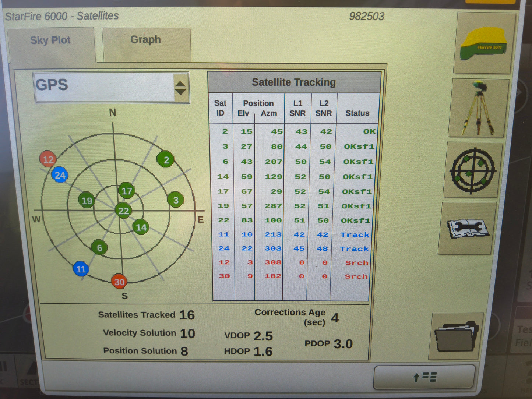Open the wrench manual diagnostics icon
Image resolution: width=532 pixels, height=399 pixels.
point(467,228)
